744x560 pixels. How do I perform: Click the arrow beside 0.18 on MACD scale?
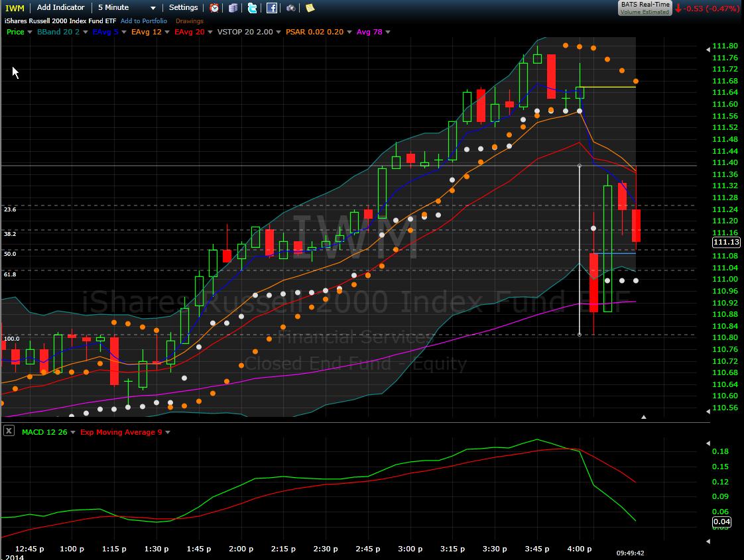708,443
